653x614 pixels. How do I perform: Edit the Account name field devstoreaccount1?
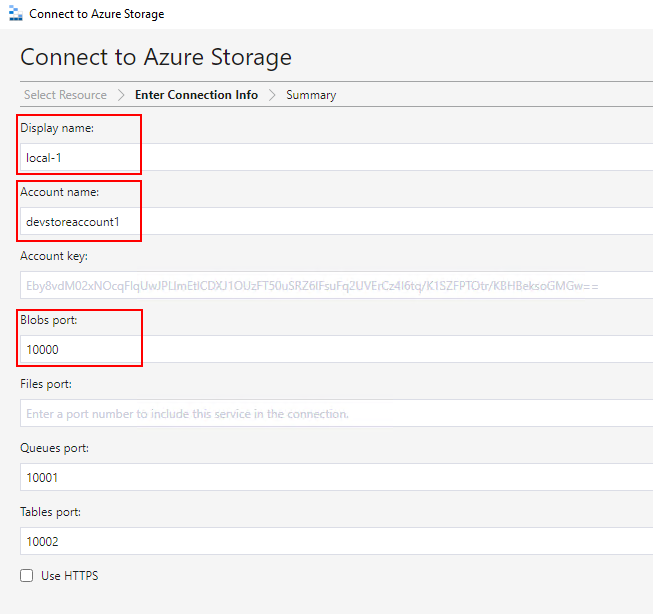[x=336, y=221]
